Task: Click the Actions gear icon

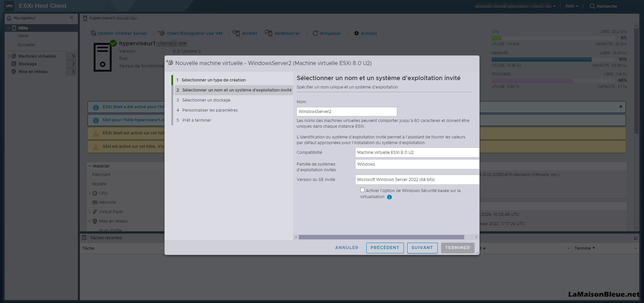Action: tap(357, 33)
